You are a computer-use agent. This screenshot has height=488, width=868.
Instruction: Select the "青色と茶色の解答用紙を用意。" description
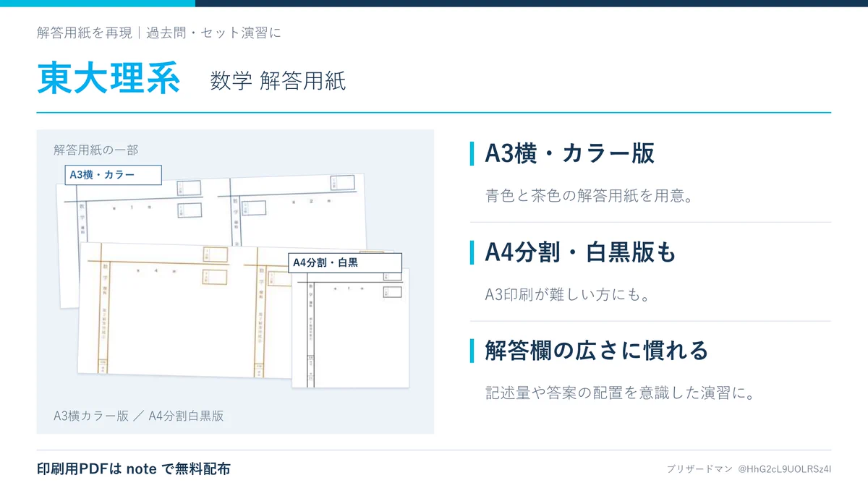click(x=590, y=196)
